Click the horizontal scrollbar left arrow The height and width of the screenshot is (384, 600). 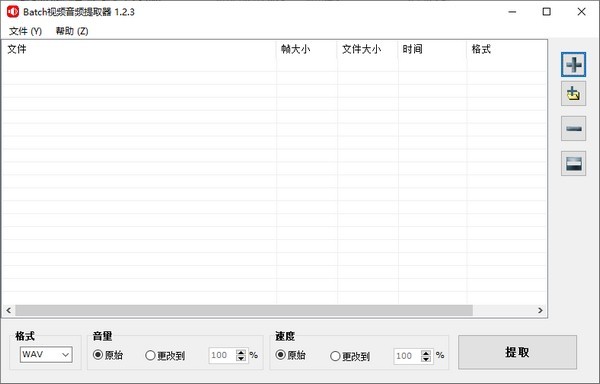[8, 311]
